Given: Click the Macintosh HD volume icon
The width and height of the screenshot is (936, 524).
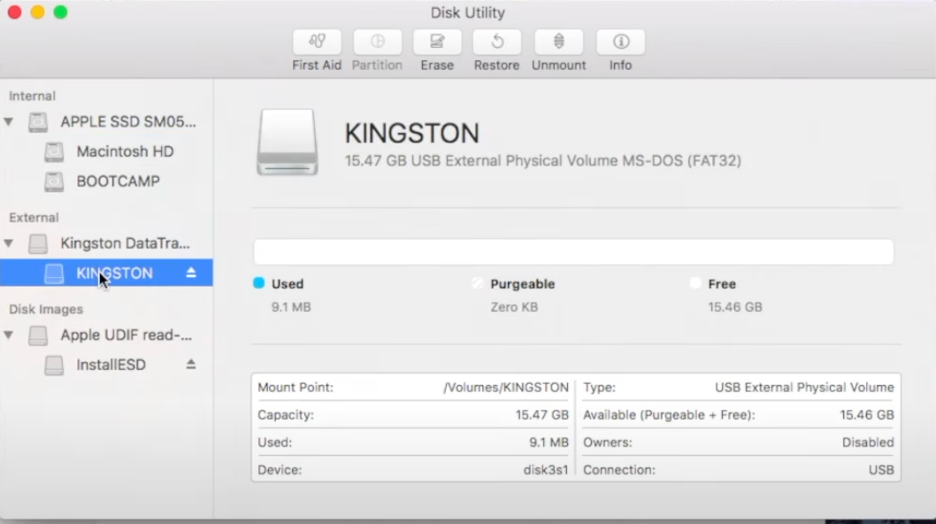Looking at the screenshot, I should point(54,152).
